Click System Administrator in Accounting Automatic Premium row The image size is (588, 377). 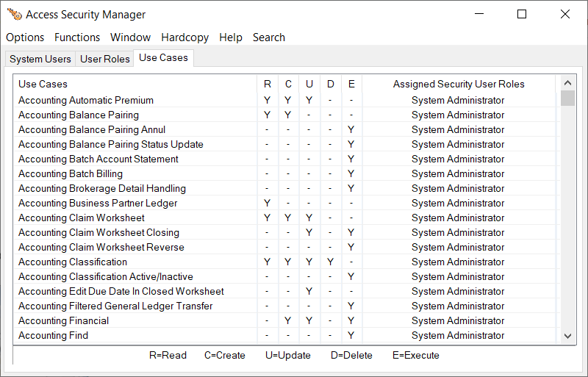tap(458, 100)
